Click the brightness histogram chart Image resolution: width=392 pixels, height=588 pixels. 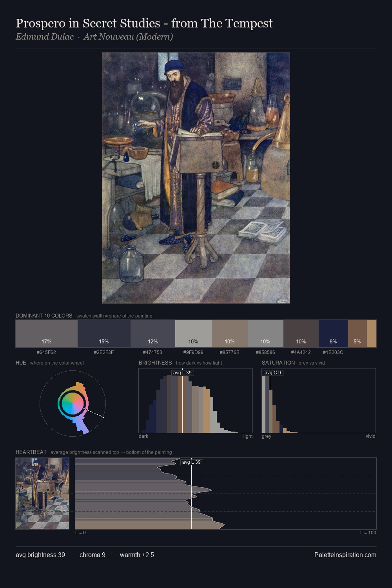[x=196, y=401]
